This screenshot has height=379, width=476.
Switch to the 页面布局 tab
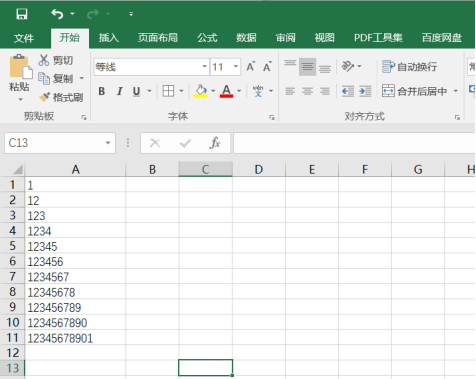158,38
